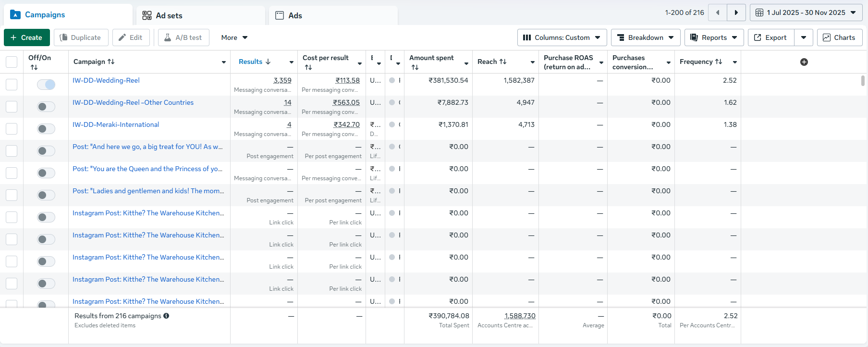The image size is (868, 347).
Task: Click the green Create button
Action: point(26,37)
